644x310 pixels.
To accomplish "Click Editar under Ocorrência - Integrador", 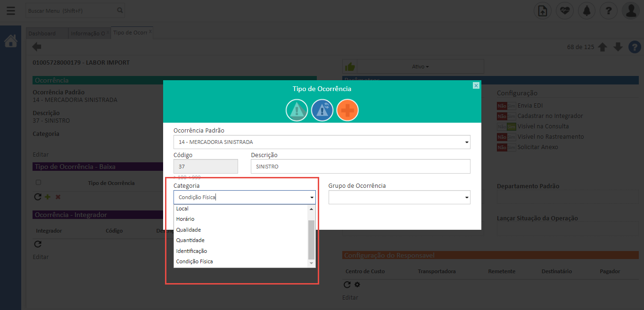I will 41,257.
